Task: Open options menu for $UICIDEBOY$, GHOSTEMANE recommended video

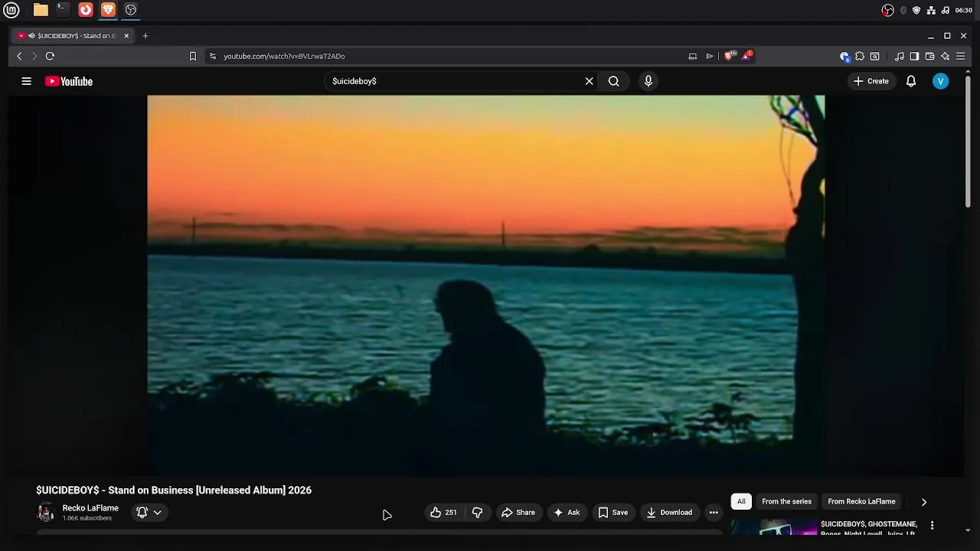Action: 932,526
